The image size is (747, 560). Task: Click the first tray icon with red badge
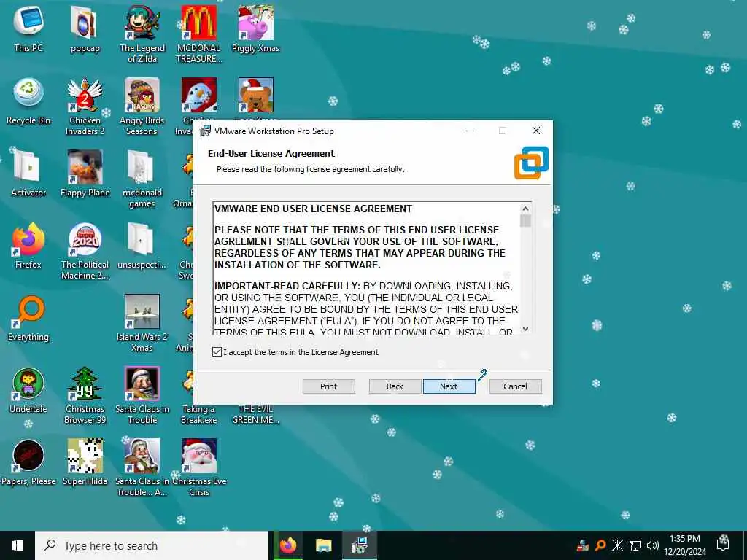tap(583, 545)
